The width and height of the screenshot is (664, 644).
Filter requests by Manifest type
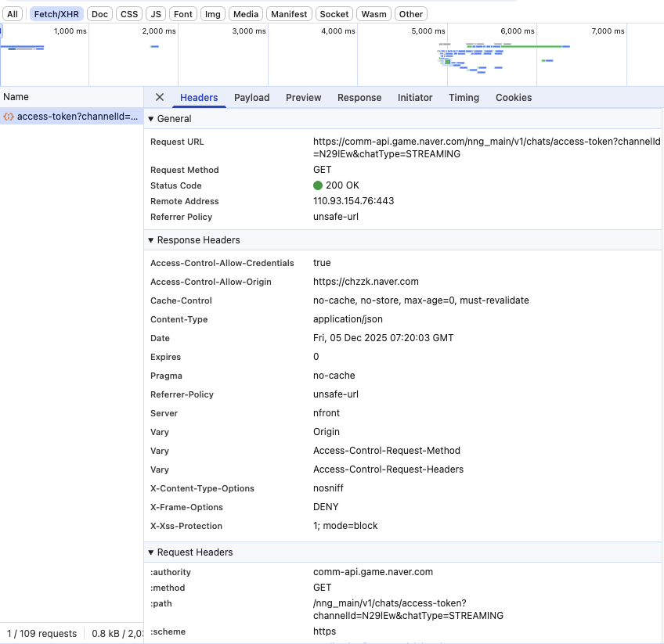pyautogui.click(x=289, y=14)
